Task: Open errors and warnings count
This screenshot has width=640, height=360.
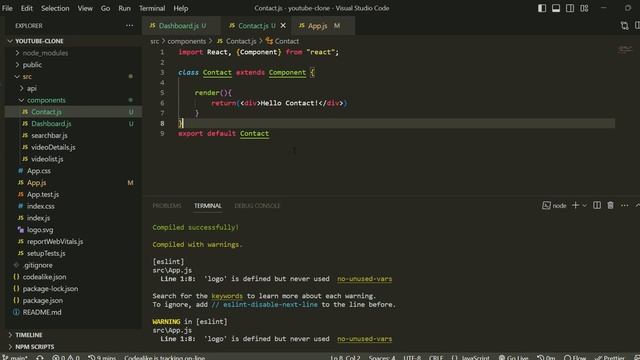Action: coord(66,357)
